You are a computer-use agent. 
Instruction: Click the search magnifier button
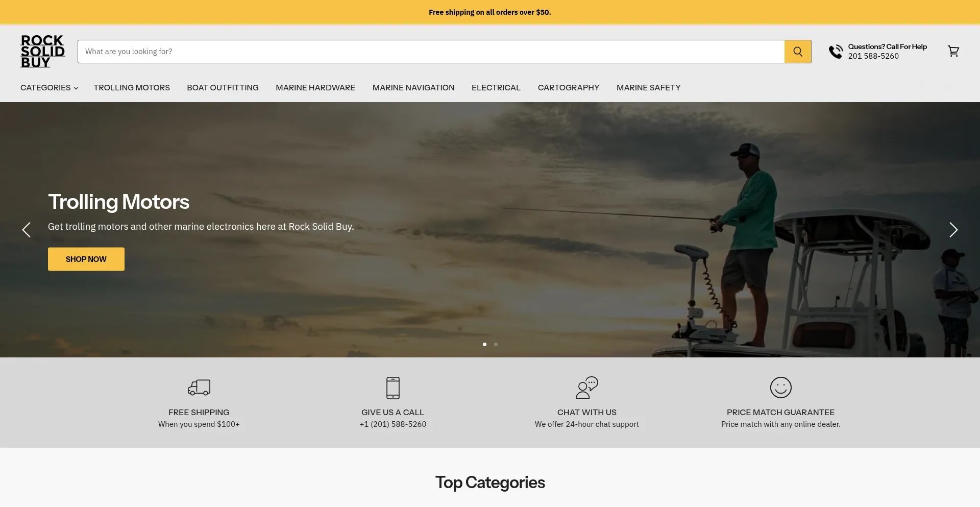click(x=798, y=52)
